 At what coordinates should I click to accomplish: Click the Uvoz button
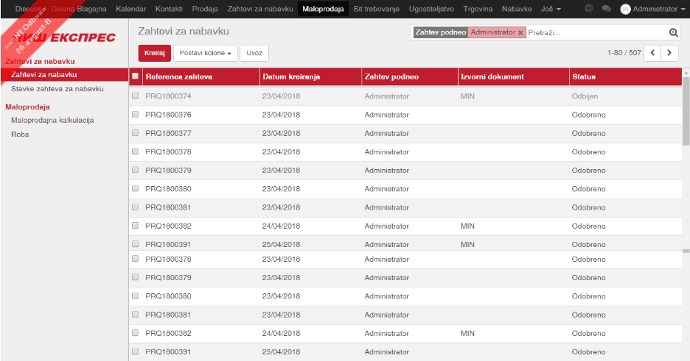(254, 53)
